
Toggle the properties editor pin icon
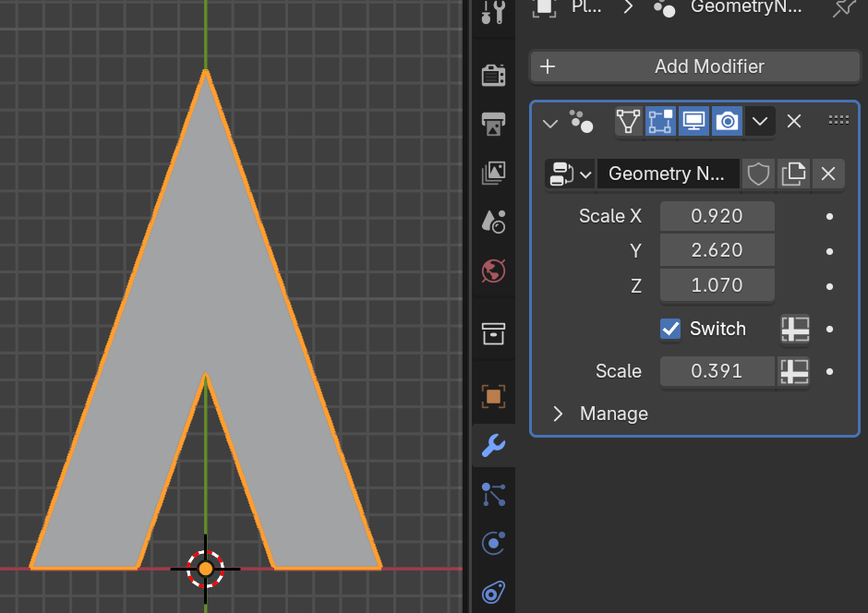[844, 7]
